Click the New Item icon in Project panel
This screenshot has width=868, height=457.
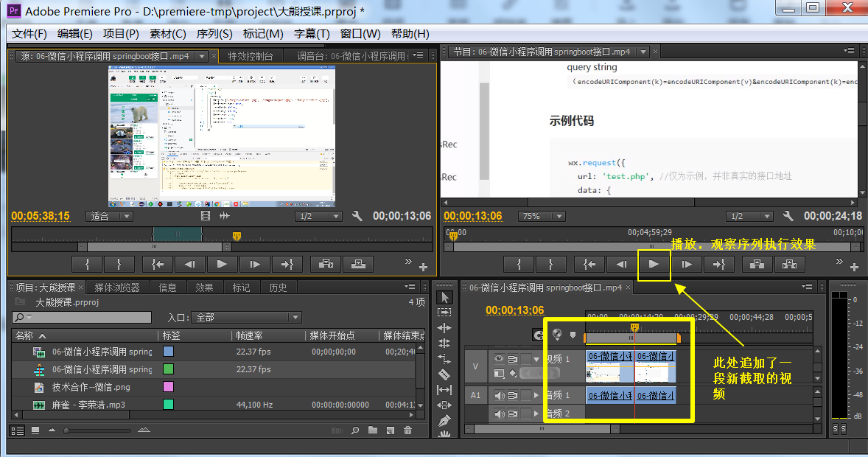pos(391,430)
